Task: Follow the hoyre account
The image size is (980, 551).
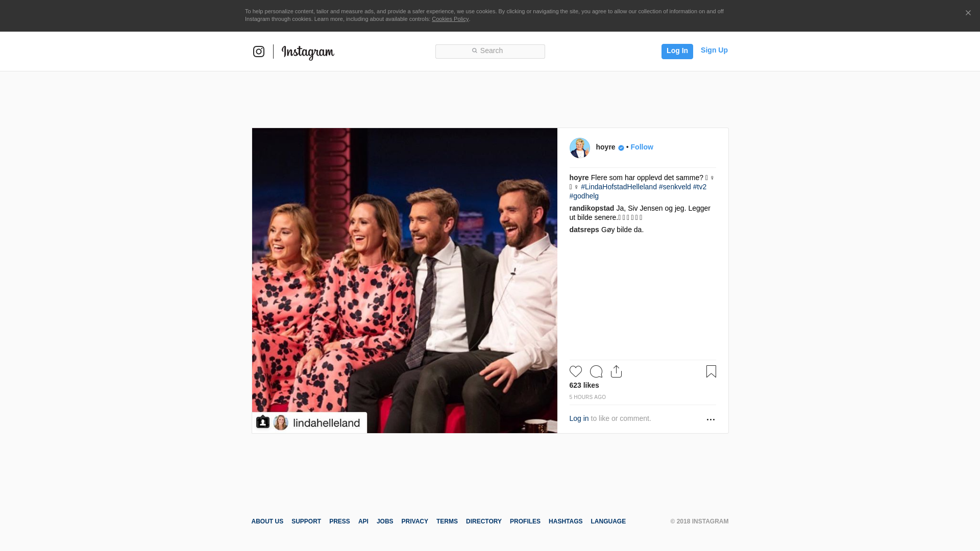Action: [642, 147]
